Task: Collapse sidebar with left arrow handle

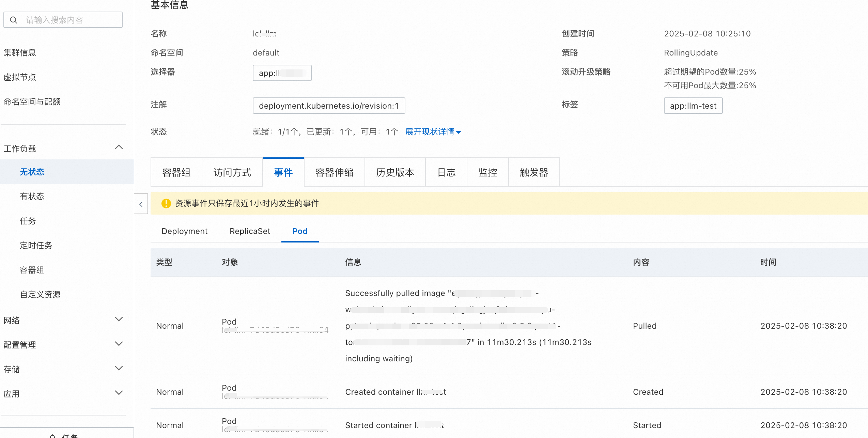Action: click(x=141, y=204)
